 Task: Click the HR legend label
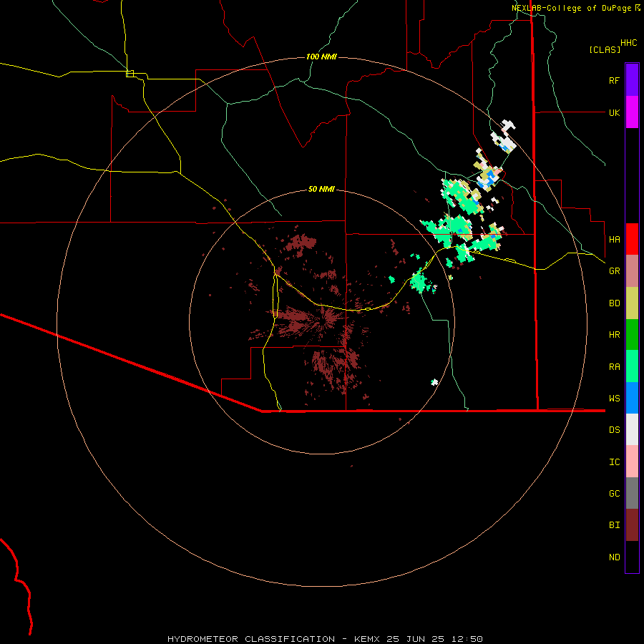click(x=614, y=335)
